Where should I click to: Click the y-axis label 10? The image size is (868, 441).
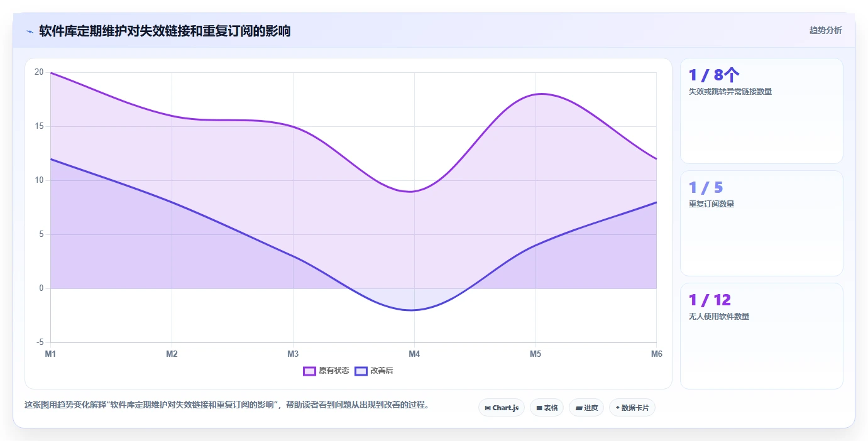(x=39, y=180)
